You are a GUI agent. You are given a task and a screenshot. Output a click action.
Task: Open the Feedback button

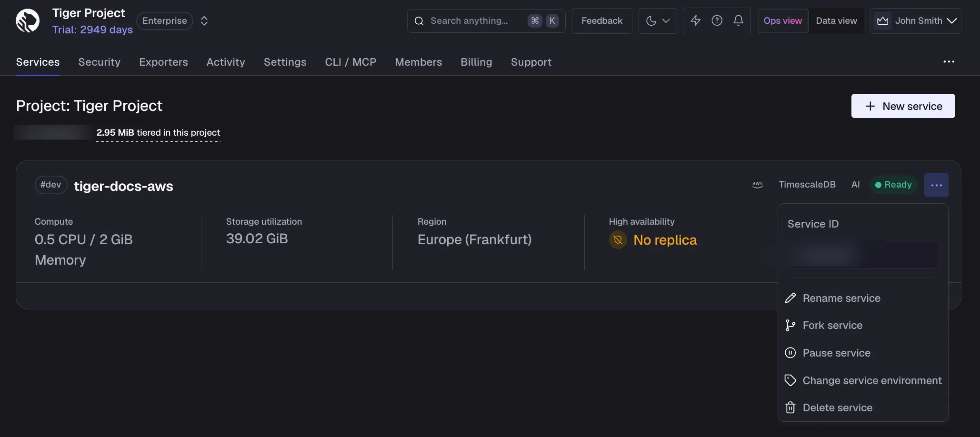click(x=602, y=21)
